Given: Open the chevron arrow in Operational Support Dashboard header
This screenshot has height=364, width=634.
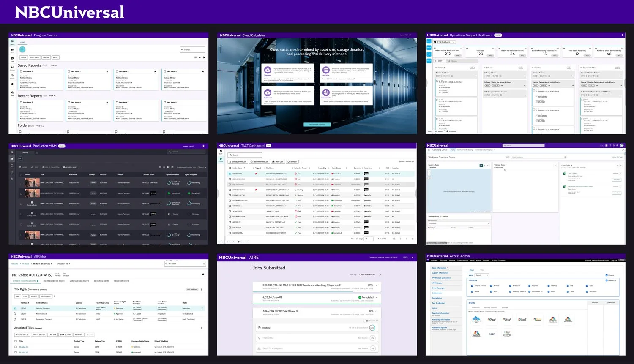Looking at the screenshot, I should tap(622, 35).
